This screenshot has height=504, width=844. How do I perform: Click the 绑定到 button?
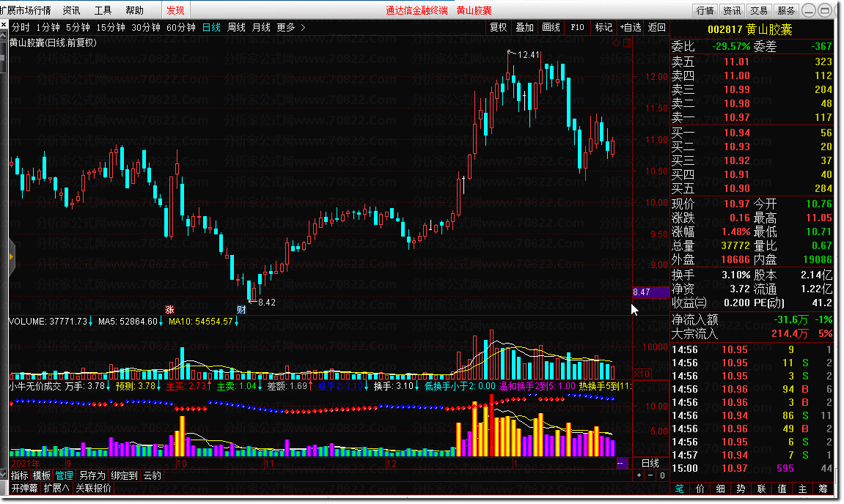coord(125,475)
